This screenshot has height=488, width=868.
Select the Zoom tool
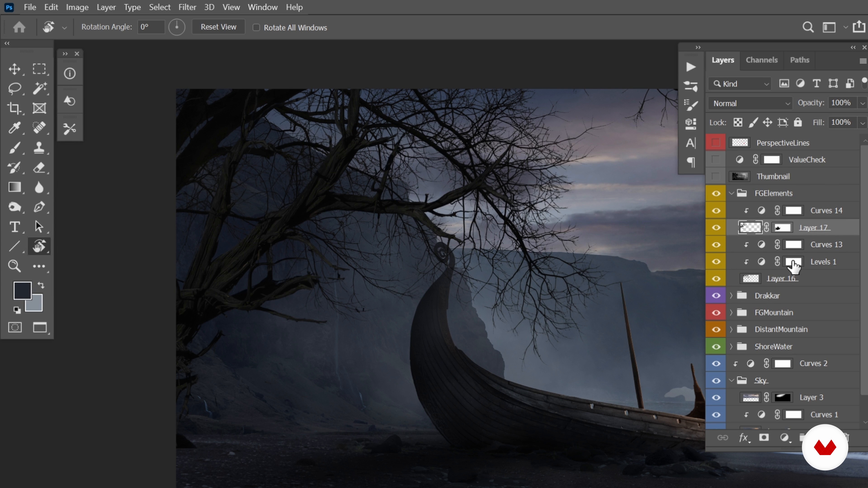click(x=14, y=266)
